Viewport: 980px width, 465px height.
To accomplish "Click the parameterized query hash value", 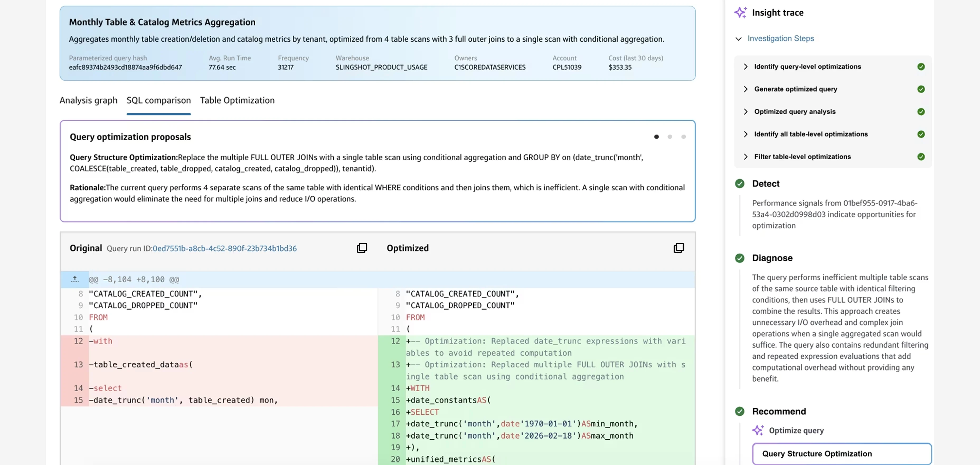I will pos(126,67).
